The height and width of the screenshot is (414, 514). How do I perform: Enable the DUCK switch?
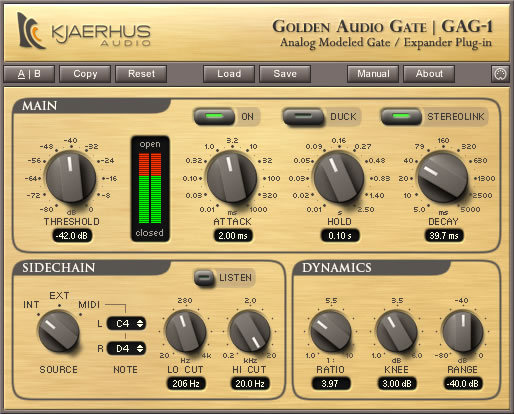[303, 116]
